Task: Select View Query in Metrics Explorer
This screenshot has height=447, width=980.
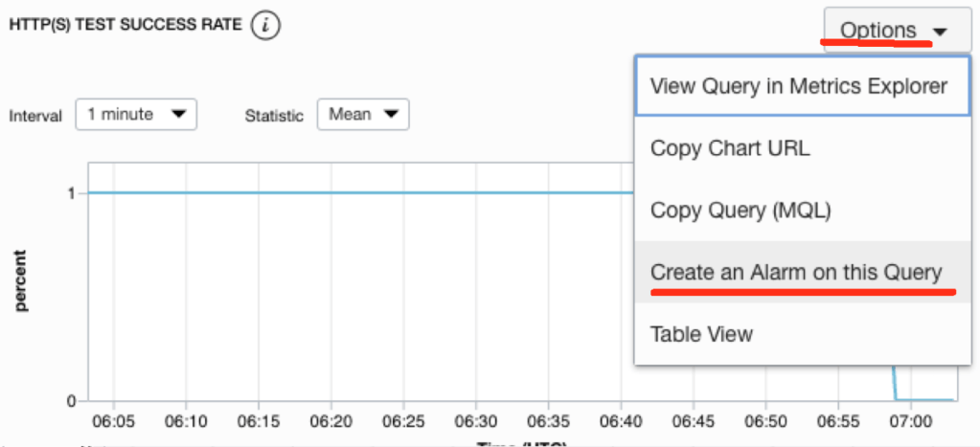Action: click(798, 86)
